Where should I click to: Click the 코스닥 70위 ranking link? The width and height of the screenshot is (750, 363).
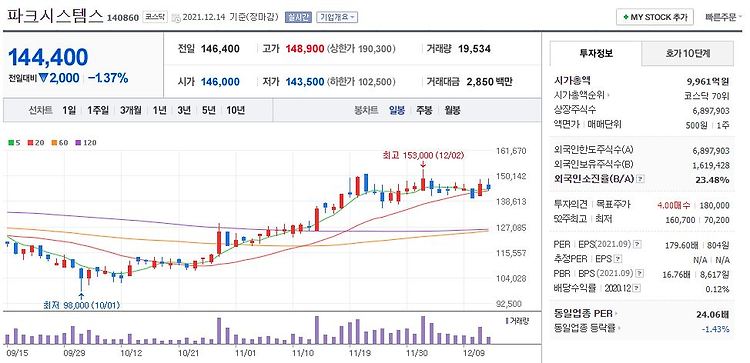(706, 96)
